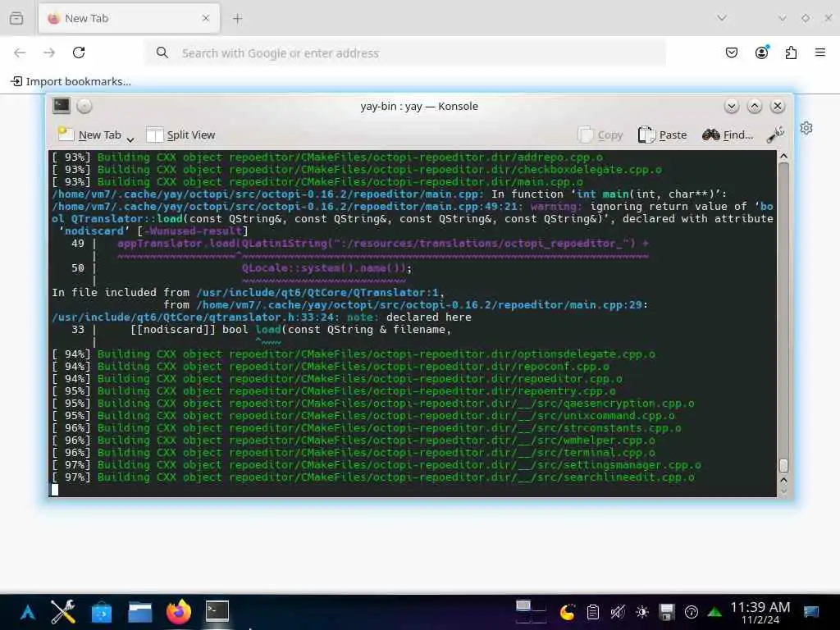The image size is (840, 630).
Task: Close the Konsole window
Action: pos(778,106)
